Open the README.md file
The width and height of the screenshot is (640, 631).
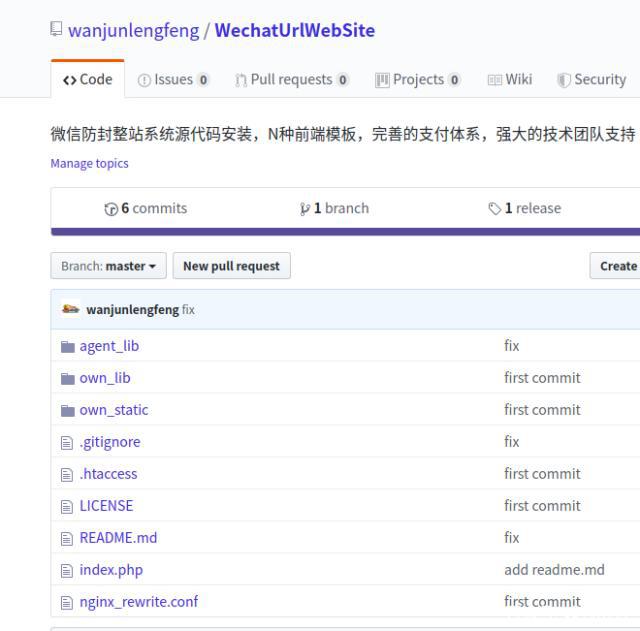pos(118,538)
